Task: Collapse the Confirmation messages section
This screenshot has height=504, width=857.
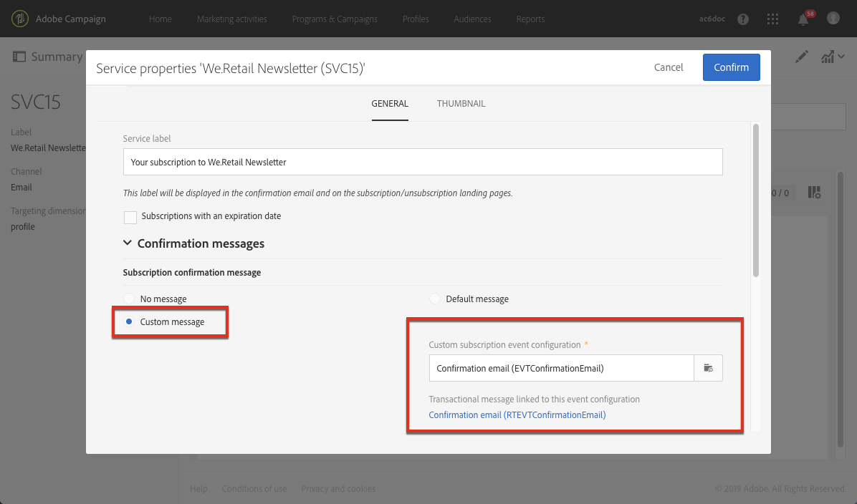Action: click(x=128, y=243)
